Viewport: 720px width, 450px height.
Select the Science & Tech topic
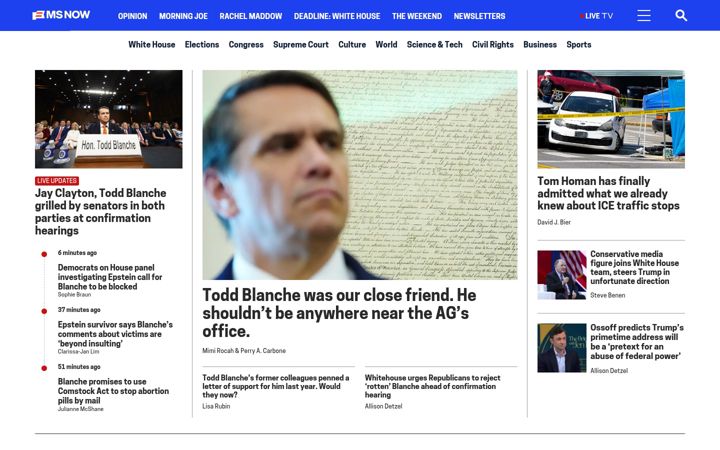tap(434, 45)
